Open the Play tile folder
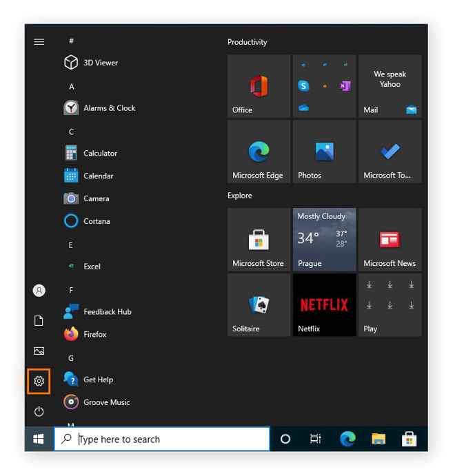The image size is (455, 476). pyautogui.click(x=390, y=304)
